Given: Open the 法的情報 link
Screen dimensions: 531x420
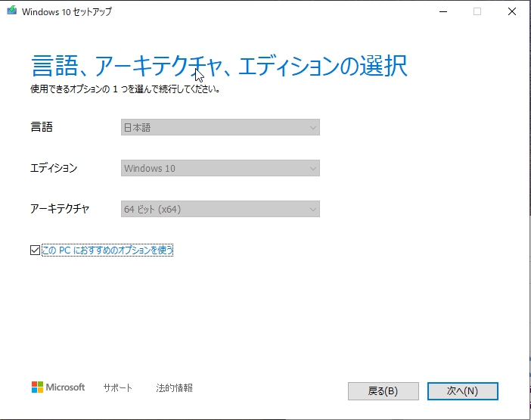Looking at the screenshot, I should [x=175, y=387].
